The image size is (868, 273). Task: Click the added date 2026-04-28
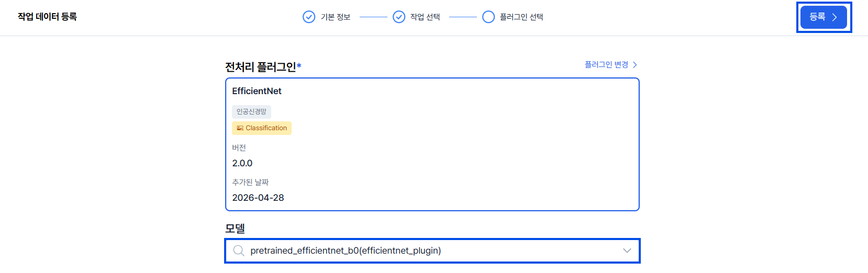coord(258,198)
